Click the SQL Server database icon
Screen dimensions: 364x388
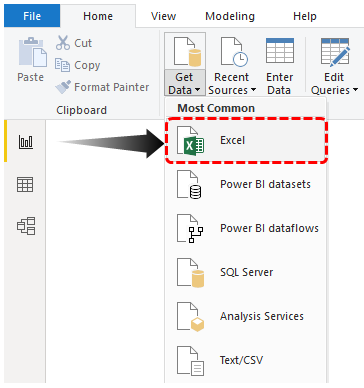point(190,272)
